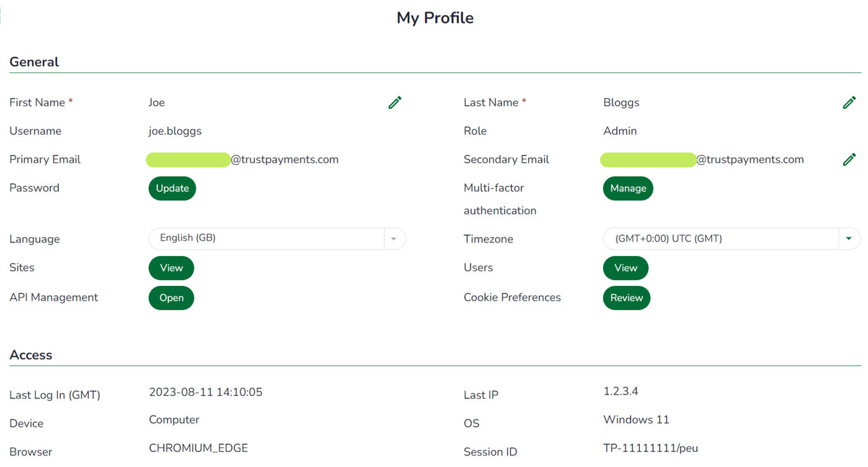Image resolution: width=868 pixels, height=467 pixels.
Task: View Users button
Action: tap(625, 268)
